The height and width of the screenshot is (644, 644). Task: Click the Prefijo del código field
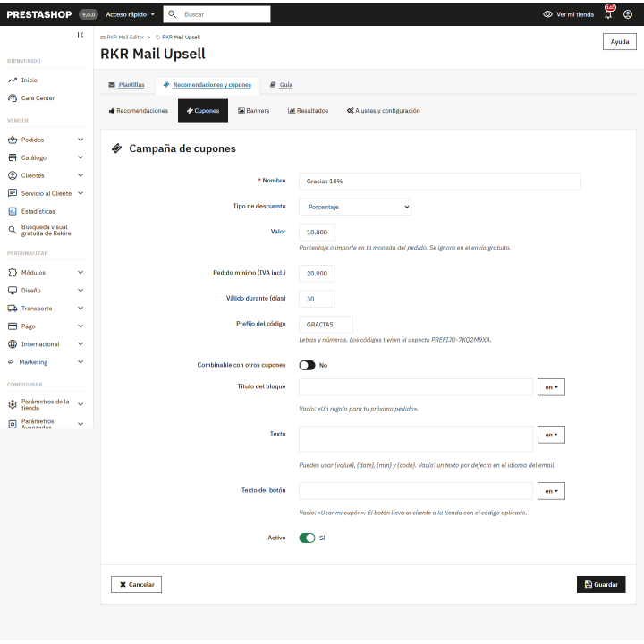click(x=326, y=325)
